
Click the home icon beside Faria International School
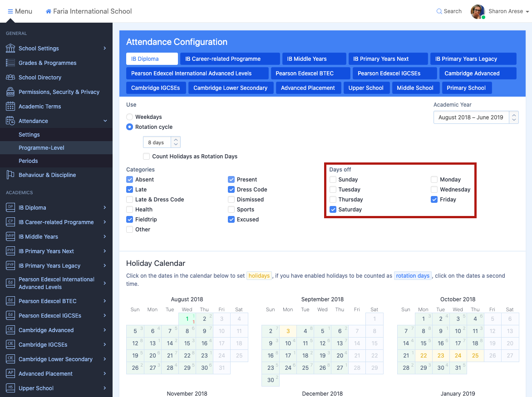click(x=49, y=11)
